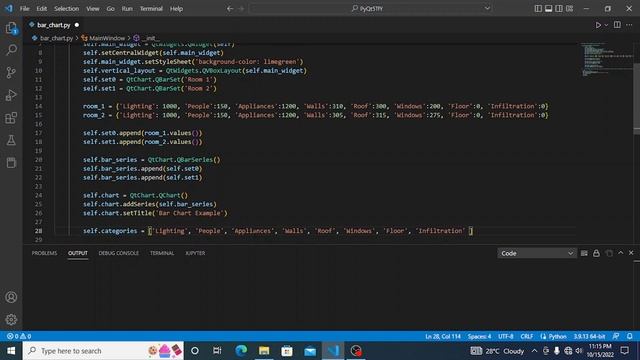Open the Edit menu
The image size is (640, 360).
click(42, 9)
